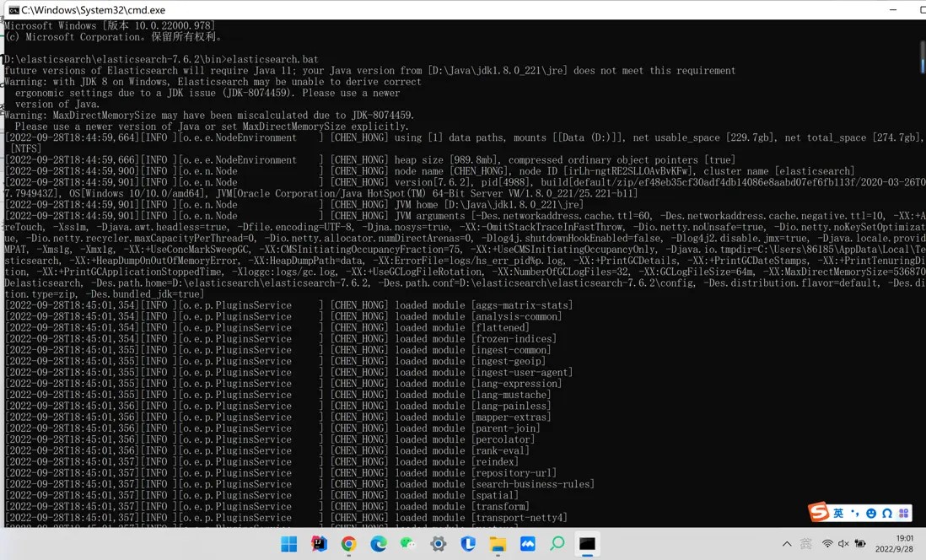Open Google Chrome from the taskbar

point(348,544)
